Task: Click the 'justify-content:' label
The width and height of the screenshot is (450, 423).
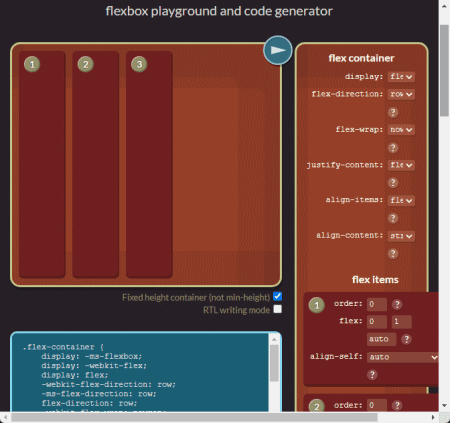Action: (345, 165)
